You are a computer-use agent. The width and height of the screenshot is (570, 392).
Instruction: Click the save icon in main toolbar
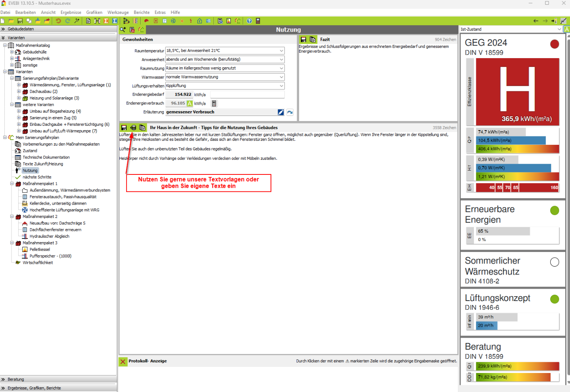coord(20,21)
